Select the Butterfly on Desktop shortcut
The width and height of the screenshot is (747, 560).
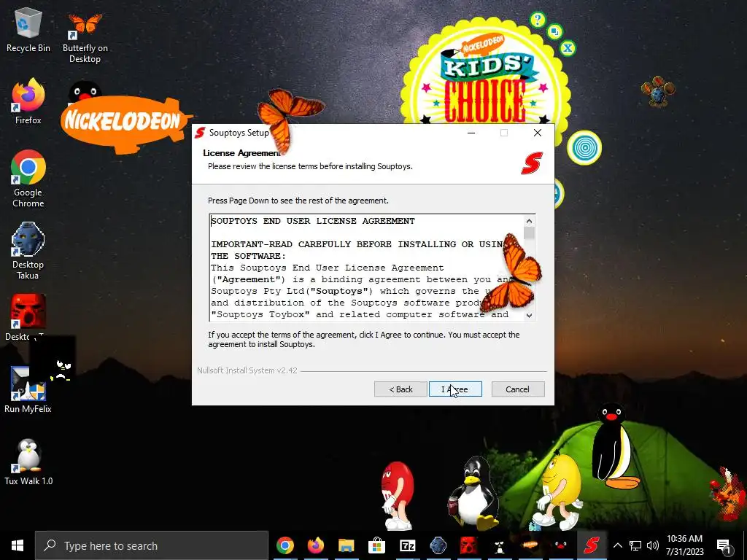click(x=85, y=38)
